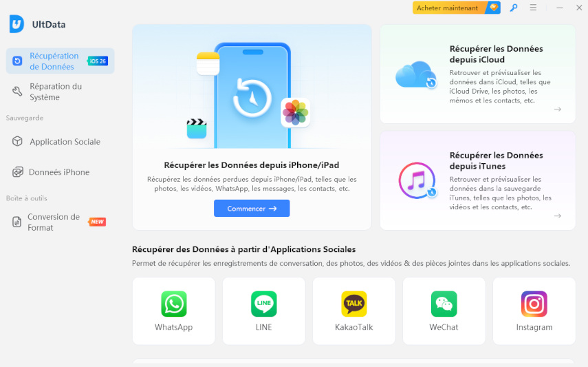Click arrow on iCloud recovery card
Viewport: 588px width, 367px height.
pyautogui.click(x=557, y=109)
